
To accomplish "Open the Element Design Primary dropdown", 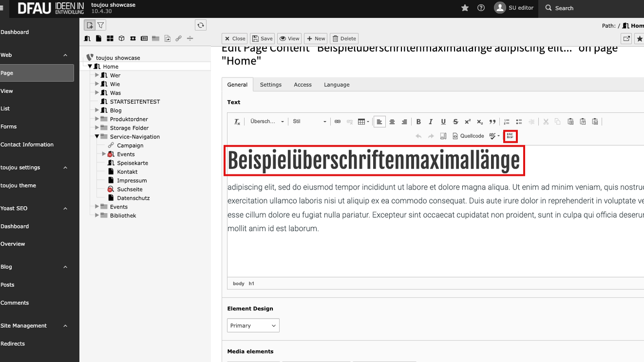I will click(253, 325).
